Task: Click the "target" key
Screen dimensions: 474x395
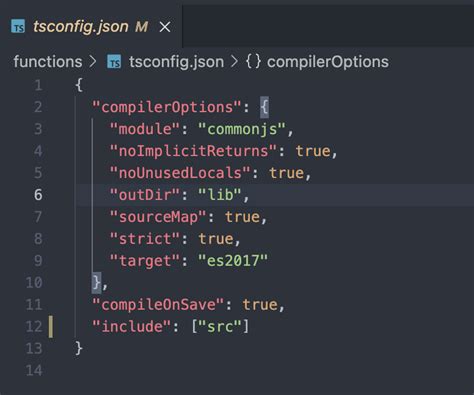Action: [x=145, y=261]
